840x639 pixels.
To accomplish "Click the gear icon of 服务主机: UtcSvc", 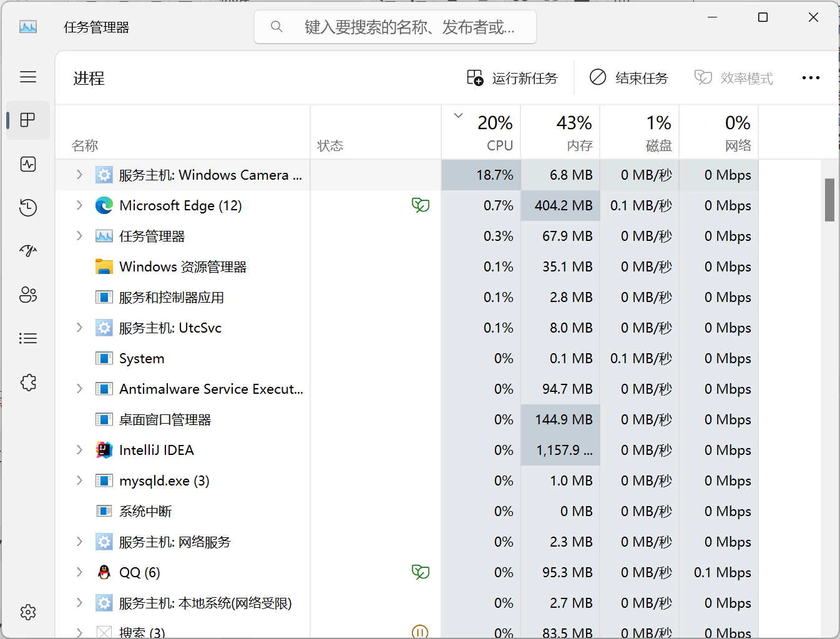I will click(x=104, y=328).
